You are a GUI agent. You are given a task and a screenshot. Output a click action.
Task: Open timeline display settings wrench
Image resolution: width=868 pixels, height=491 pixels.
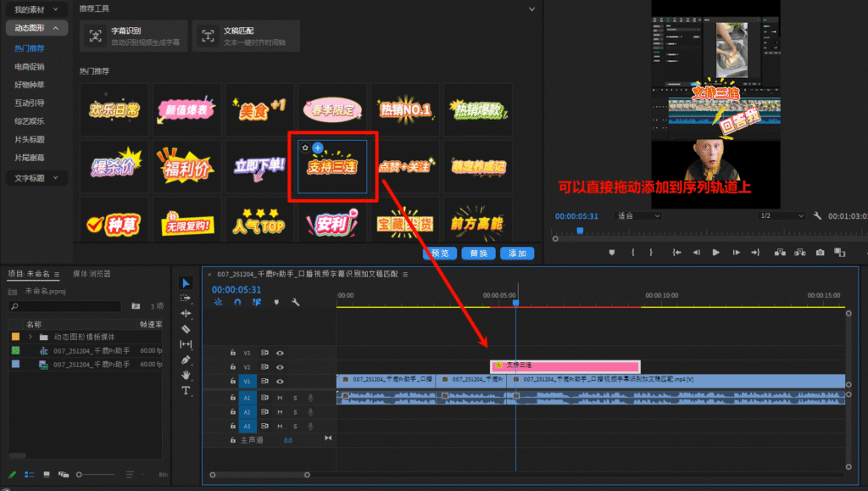pyautogui.click(x=295, y=302)
